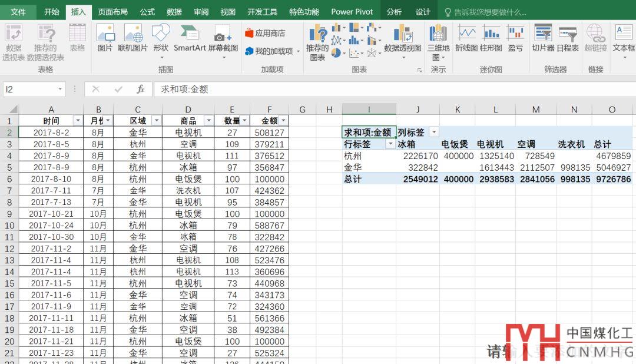The width and height of the screenshot is (636, 364).
Task: Click the SmartArt icon
Action: point(190,39)
